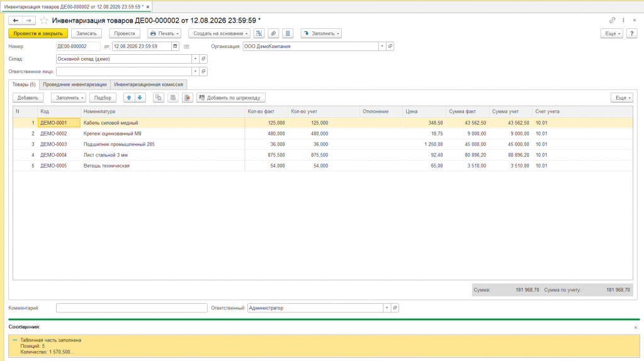
Task: Open the Ответственное лицо reference icon
Action: 203,71
